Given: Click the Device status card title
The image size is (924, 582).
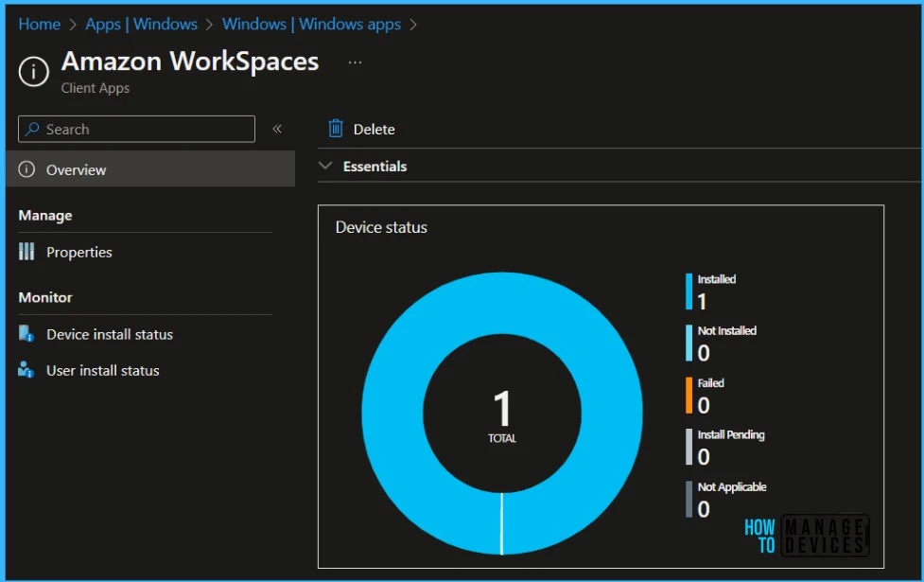Looking at the screenshot, I should tap(381, 228).
